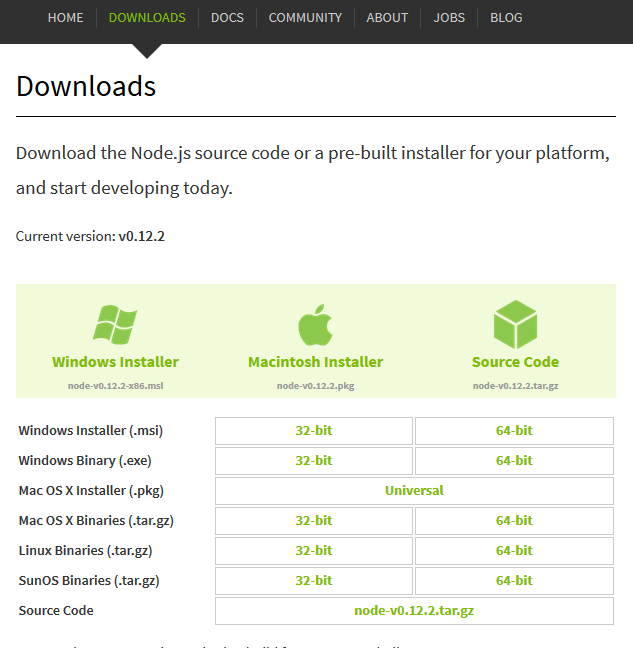The width and height of the screenshot is (633, 648).
Task: Click the Current version v0.12.2 text
Action: 90,236
